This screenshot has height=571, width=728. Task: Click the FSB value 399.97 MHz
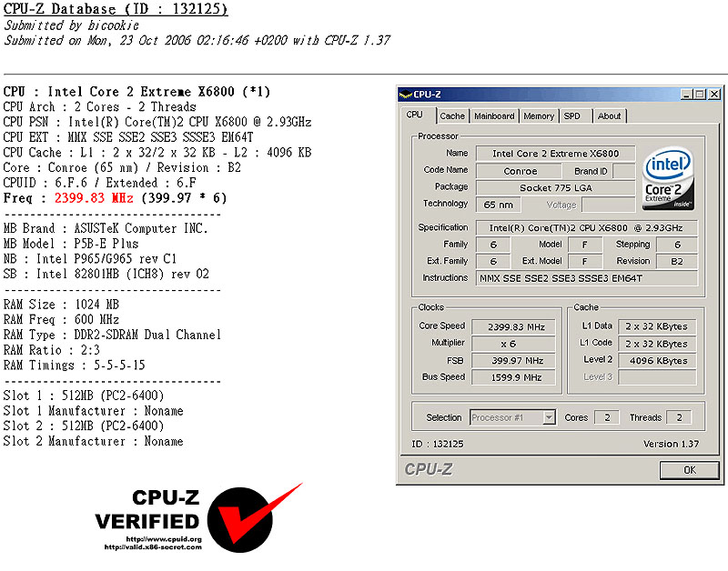pyautogui.click(x=514, y=360)
